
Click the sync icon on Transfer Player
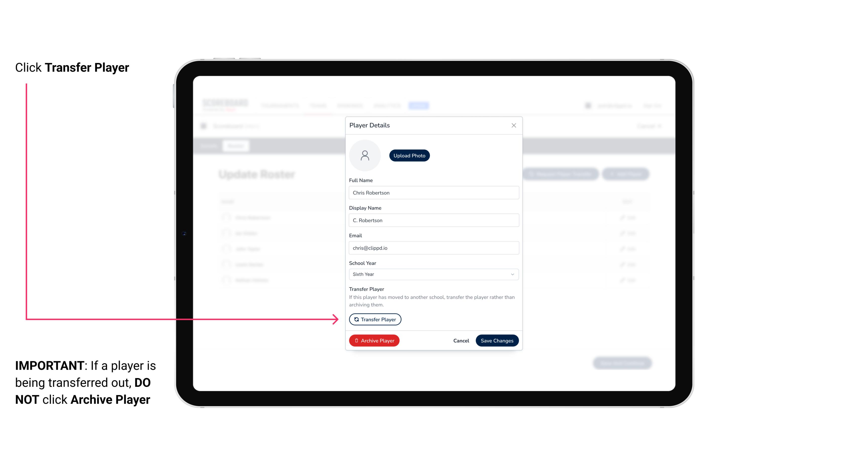pyautogui.click(x=356, y=319)
